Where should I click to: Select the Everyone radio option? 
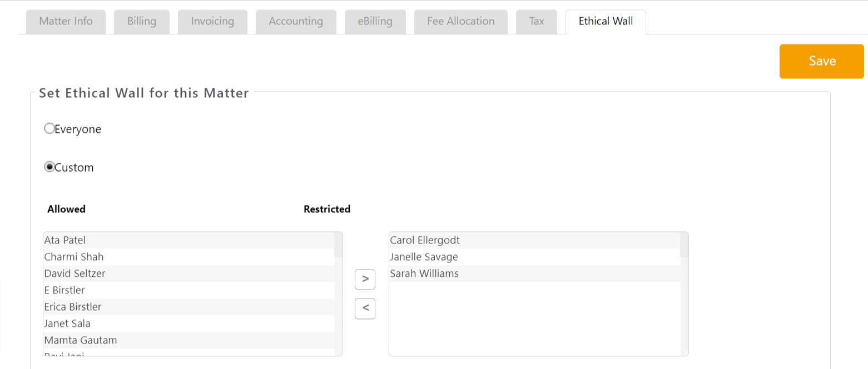click(x=49, y=129)
